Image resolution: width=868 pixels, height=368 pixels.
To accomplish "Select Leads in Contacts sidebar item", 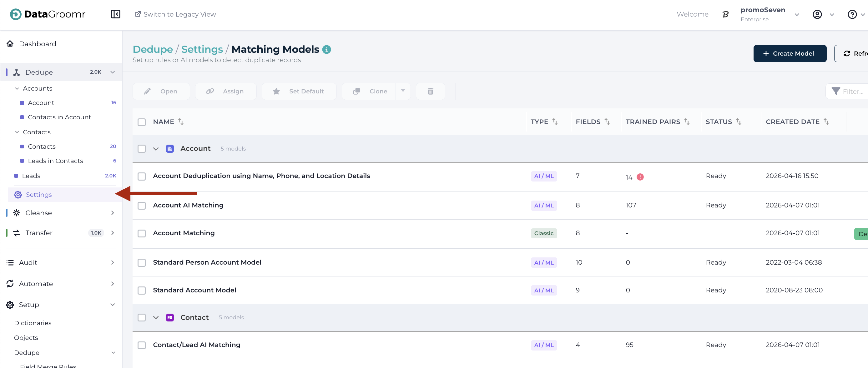I will click(x=55, y=161).
